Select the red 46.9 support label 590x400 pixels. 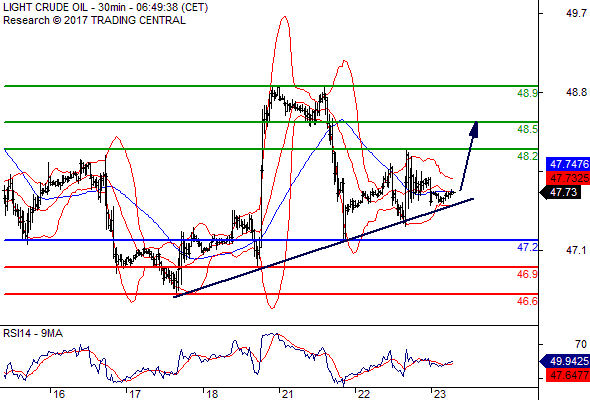pyautogui.click(x=527, y=274)
